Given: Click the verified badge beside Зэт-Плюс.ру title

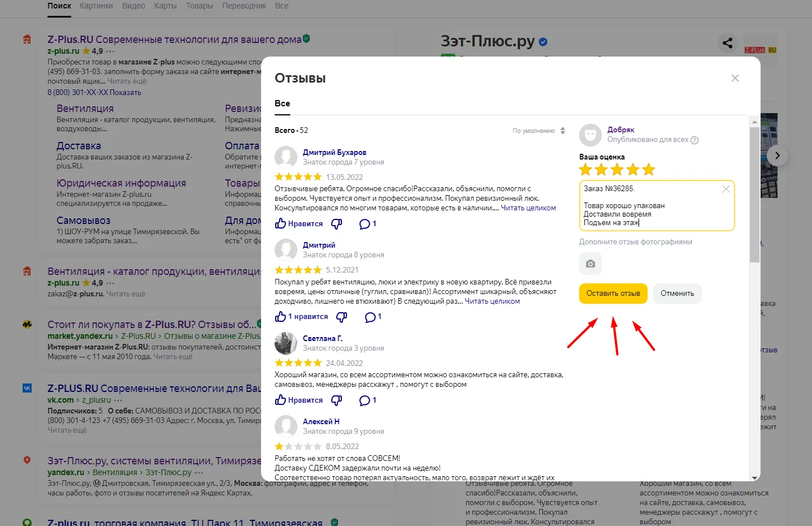Looking at the screenshot, I should (x=543, y=42).
